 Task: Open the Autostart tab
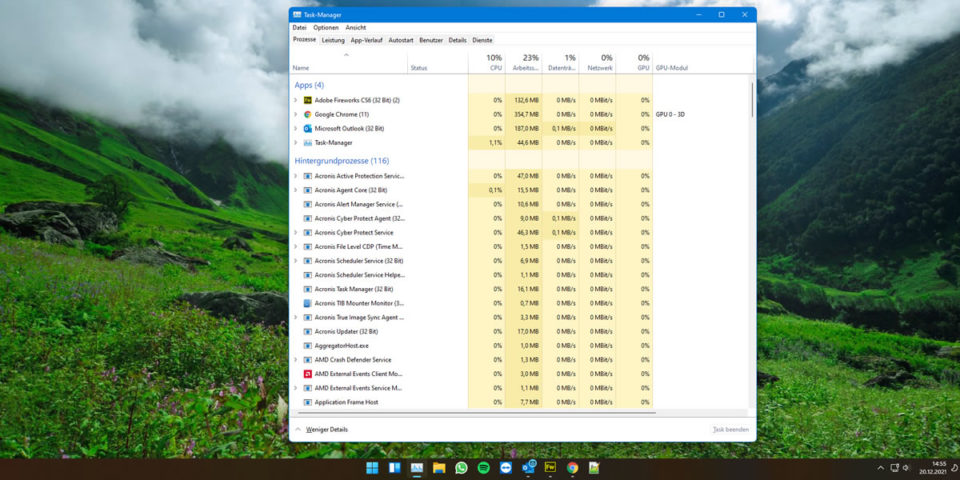pos(401,40)
